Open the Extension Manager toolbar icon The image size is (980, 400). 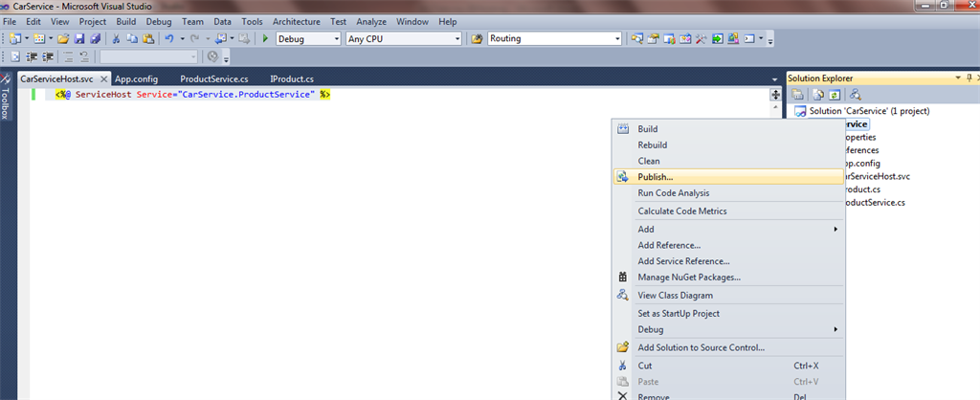pyautogui.click(x=733, y=38)
